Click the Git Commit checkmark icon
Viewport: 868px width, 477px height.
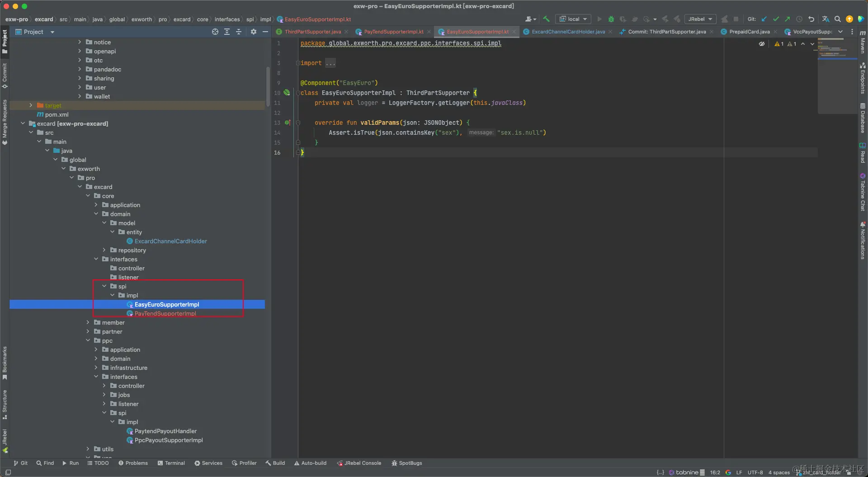tap(776, 19)
